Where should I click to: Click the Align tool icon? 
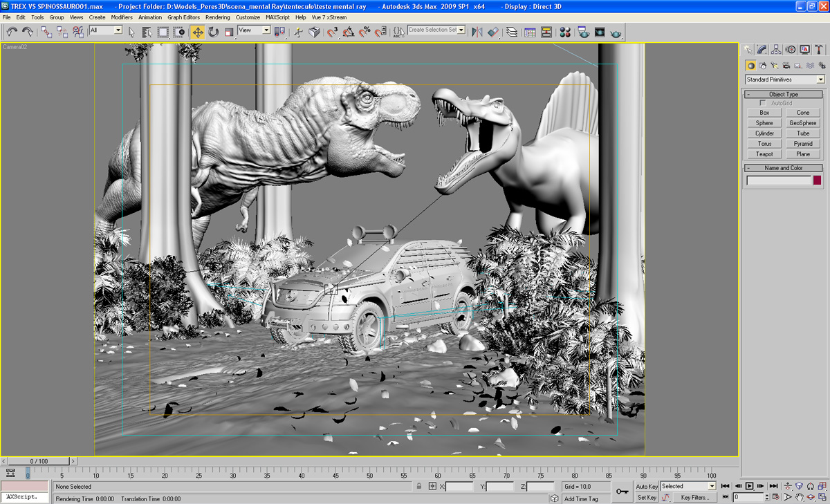(x=492, y=32)
